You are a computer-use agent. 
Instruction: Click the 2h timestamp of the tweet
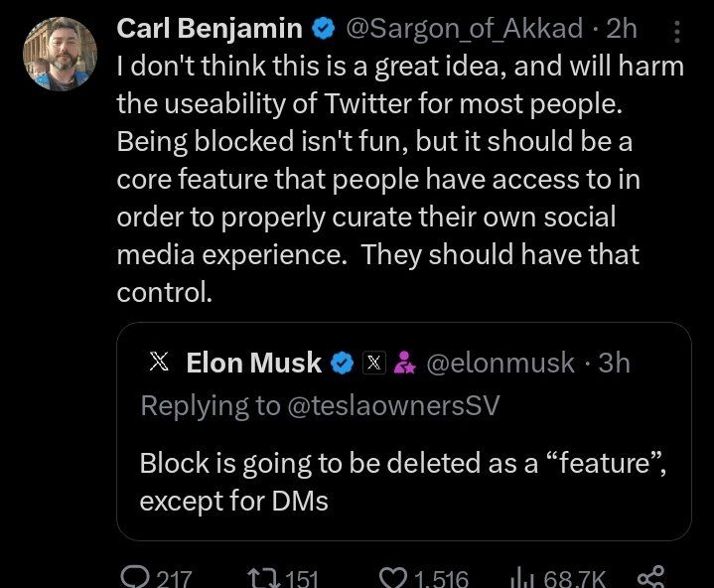(621, 29)
